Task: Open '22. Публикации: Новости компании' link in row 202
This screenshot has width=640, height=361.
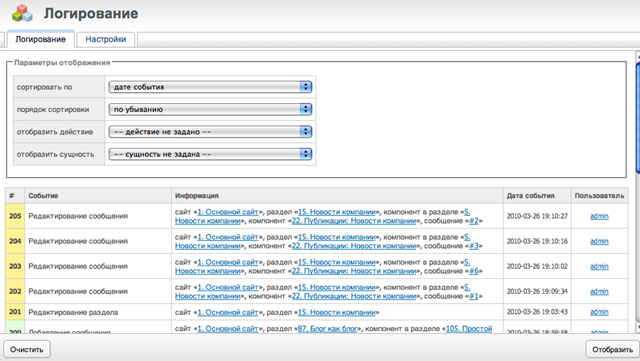Action: point(354,296)
